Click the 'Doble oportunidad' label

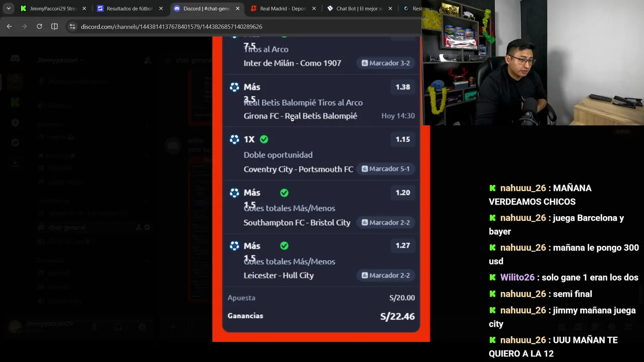tap(278, 155)
